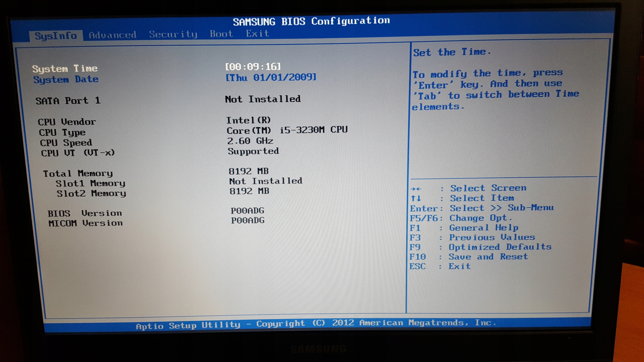Switch to the Security tab
The image size is (644, 362).
173,34
